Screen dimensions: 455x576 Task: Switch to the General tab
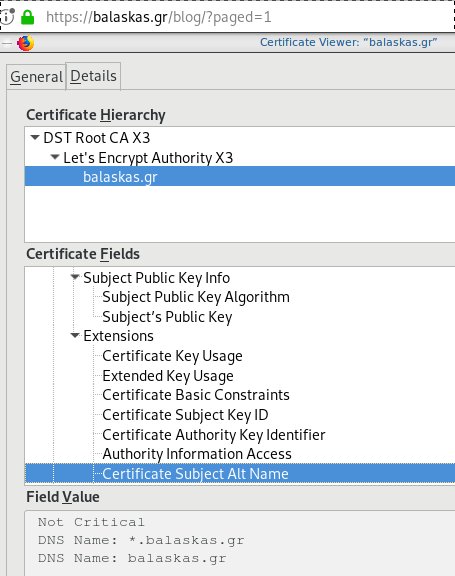[x=36, y=77]
